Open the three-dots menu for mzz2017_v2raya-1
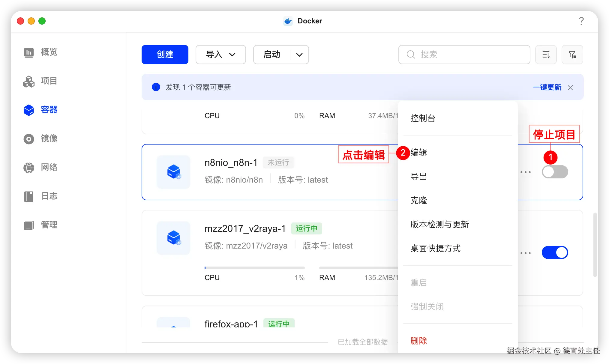The image size is (609, 364). [525, 253]
